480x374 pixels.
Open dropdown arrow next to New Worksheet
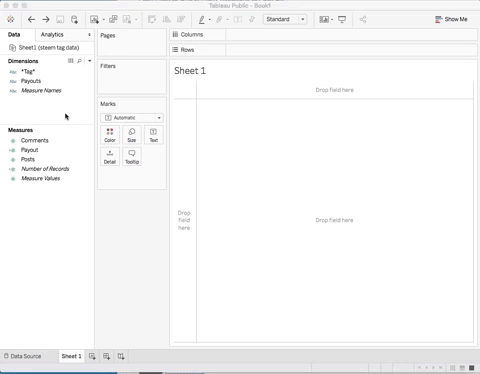[104, 20]
